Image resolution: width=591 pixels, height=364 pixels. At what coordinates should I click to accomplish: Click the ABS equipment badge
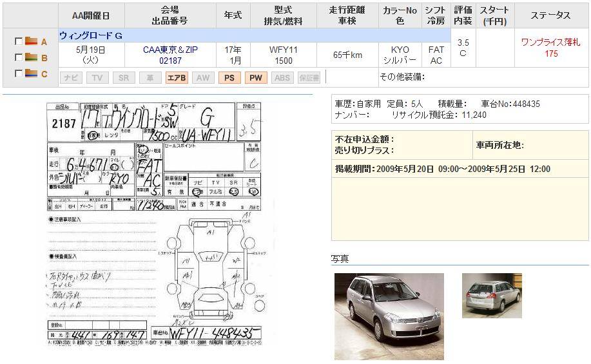coord(282,77)
